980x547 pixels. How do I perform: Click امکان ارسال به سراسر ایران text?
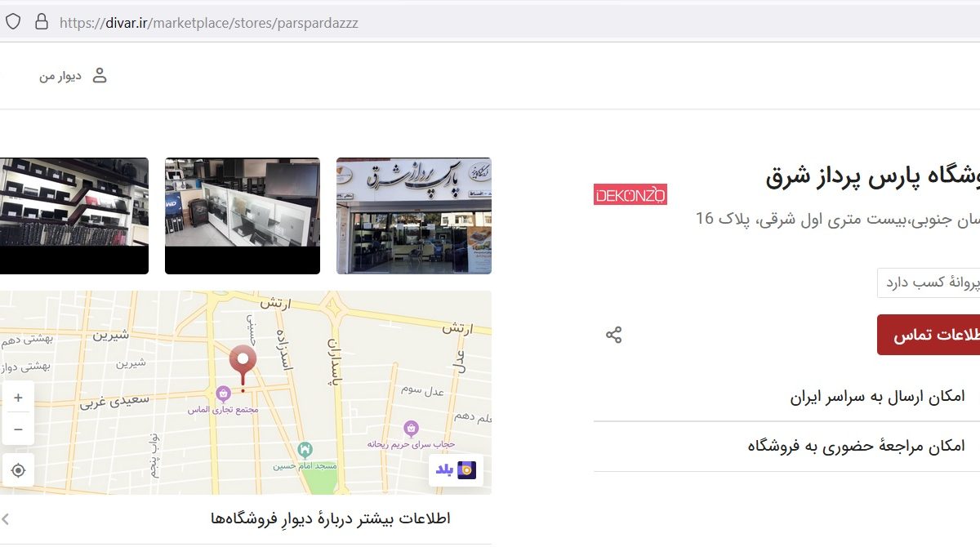tap(877, 397)
